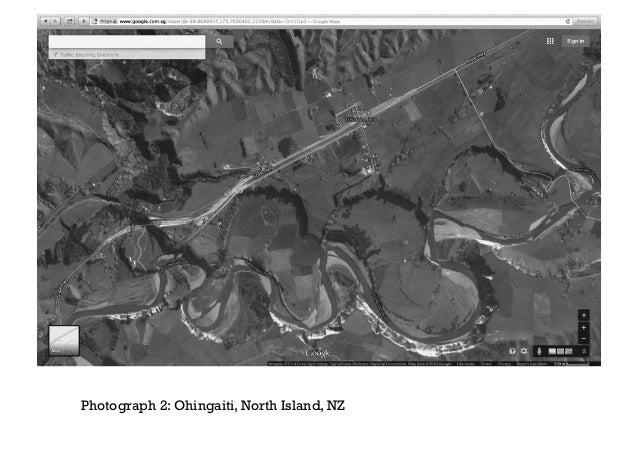Open Traffic, Bicycling, Directions options
638x451 pixels.
(127, 54)
